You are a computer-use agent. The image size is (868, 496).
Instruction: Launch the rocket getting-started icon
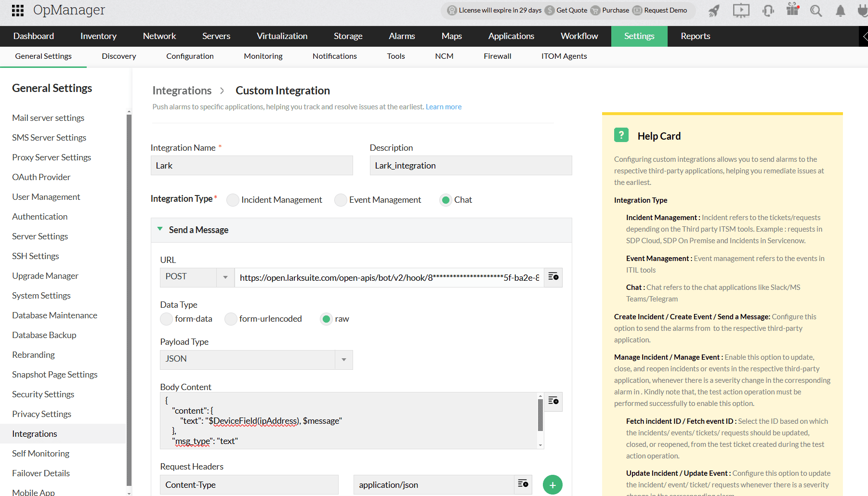pyautogui.click(x=714, y=10)
